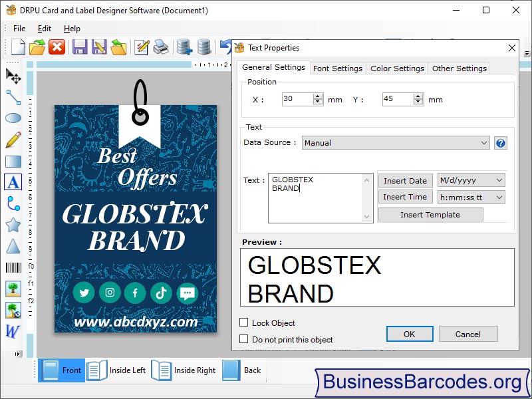Increase X position using its stepper arrow
The width and height of the screenshot is (532, 399).
[317, 95]
